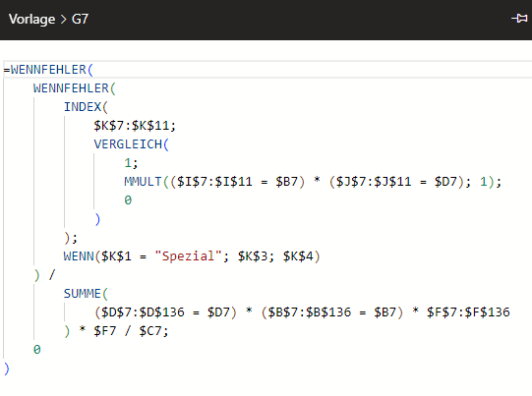This screenshot has width=532, height=396.
Task: Click the "1;" first VERGLEICH argument
Action: 131,163
